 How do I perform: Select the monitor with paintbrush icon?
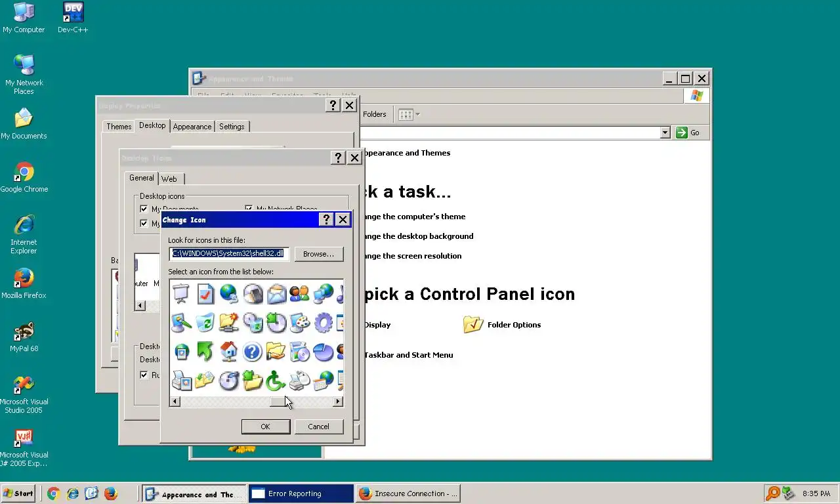[181, 322]
